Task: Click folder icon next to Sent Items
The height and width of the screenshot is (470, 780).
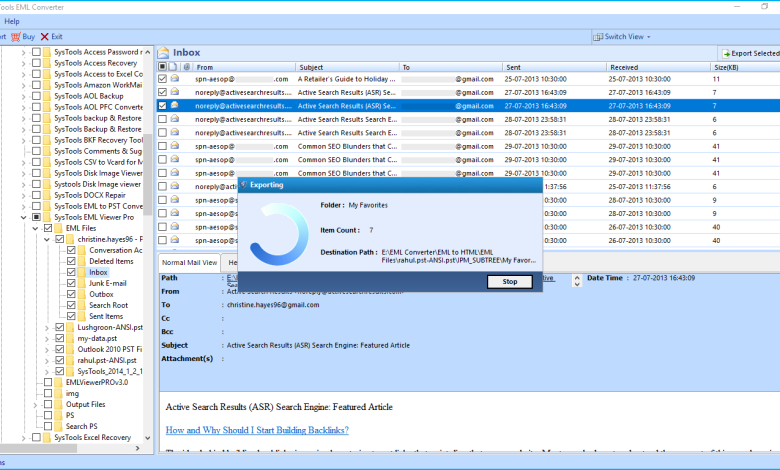Action: pos(82,316)
